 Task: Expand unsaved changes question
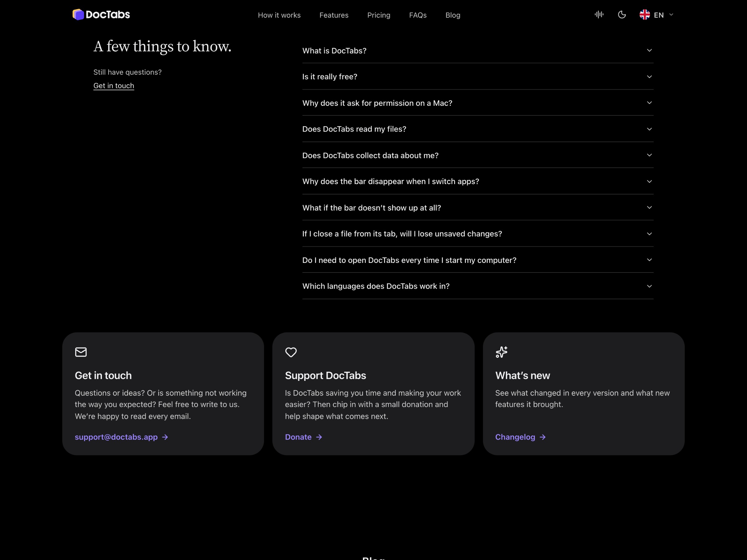(x=478, y=234)
